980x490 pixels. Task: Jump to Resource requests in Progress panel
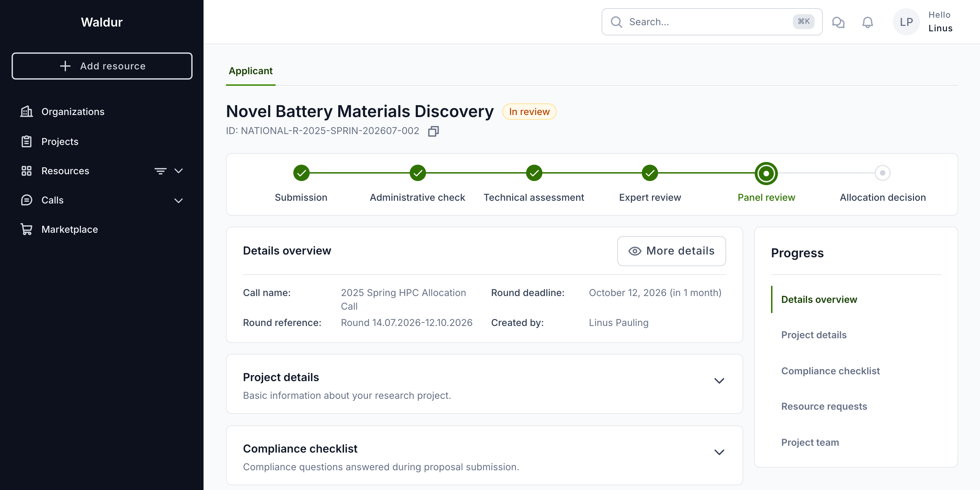[x=824, y=406]
